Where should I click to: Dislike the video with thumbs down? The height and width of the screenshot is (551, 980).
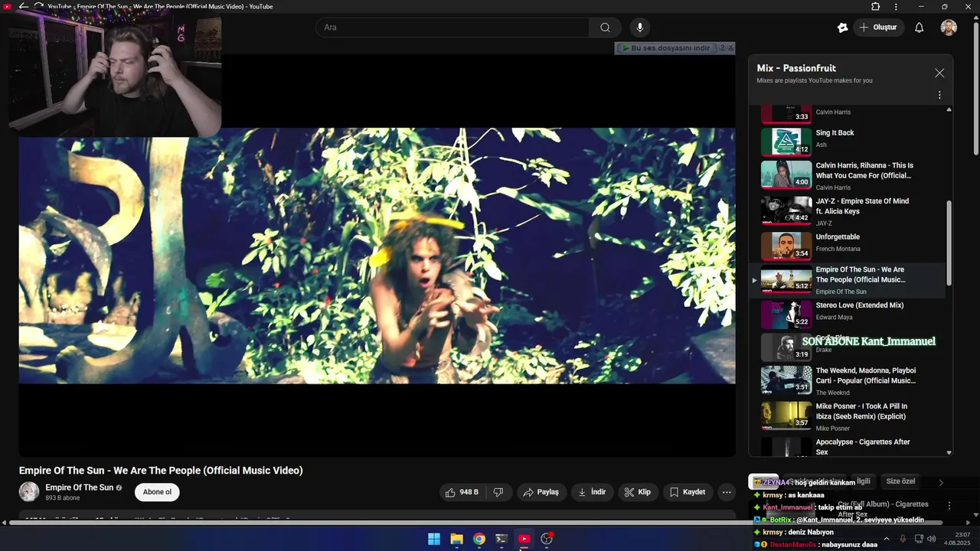click(x=498, y=492)
